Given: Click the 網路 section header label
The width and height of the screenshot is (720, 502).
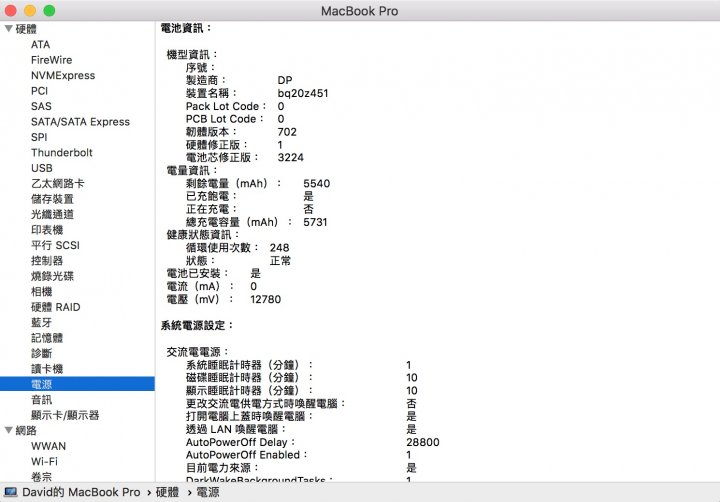Looking at the screenshot, I should point(26,430).
